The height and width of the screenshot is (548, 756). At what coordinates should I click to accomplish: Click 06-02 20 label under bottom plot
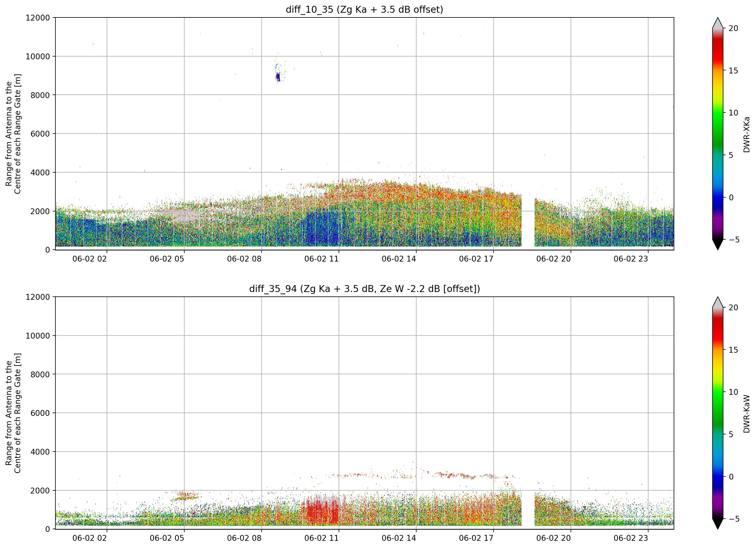click(x=554, y=538)
